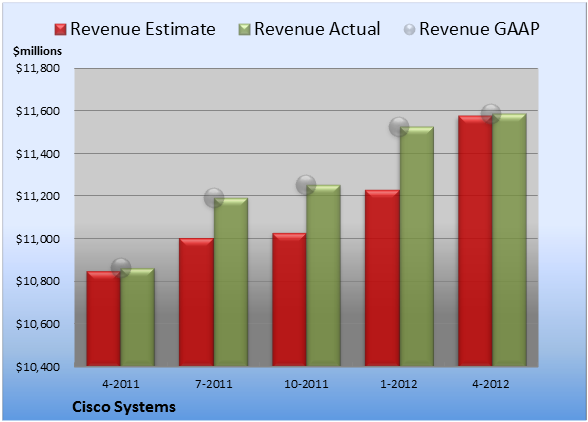Select the green actual bar for 10-2011
588x422 pixels.
[x=323, y=276]
